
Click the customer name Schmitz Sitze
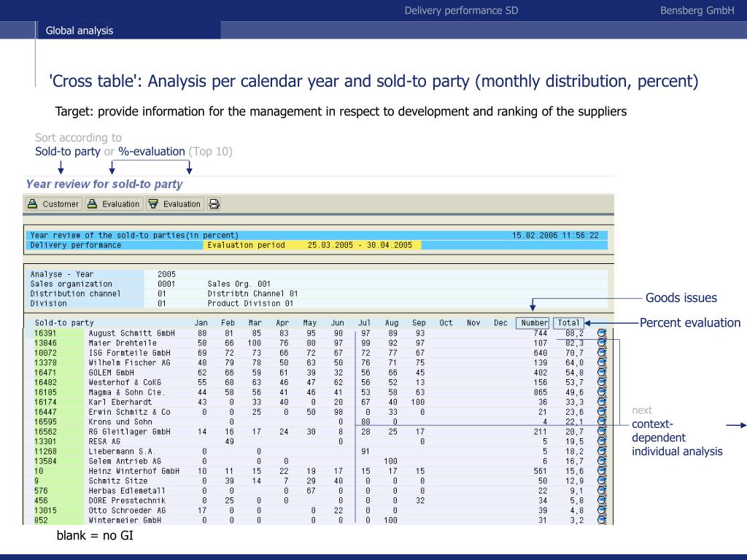click(117, 481)
